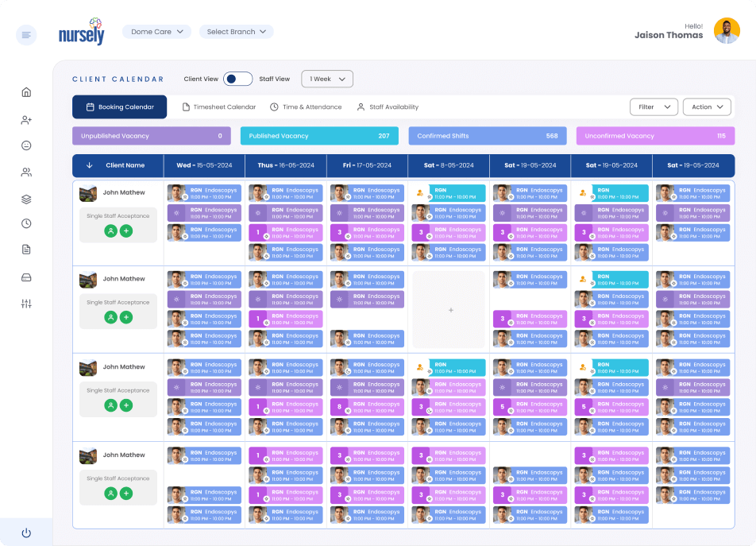Click the Client Name column header
756x546 pixels.
(x=125, y=165)
